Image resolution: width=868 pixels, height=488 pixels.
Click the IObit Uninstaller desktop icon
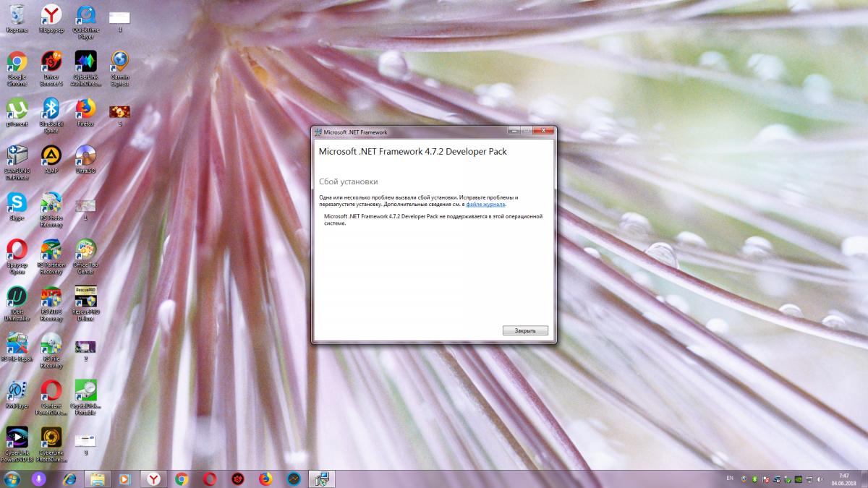coord(17,297)
